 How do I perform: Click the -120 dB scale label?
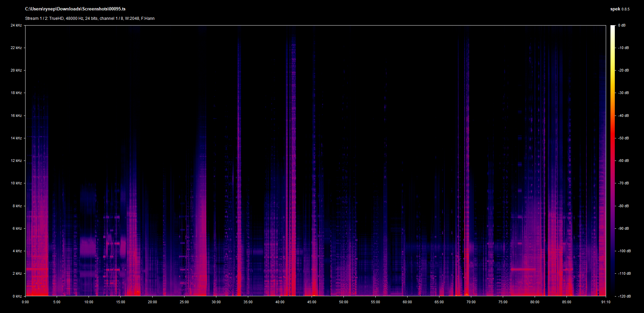point(624,296)
